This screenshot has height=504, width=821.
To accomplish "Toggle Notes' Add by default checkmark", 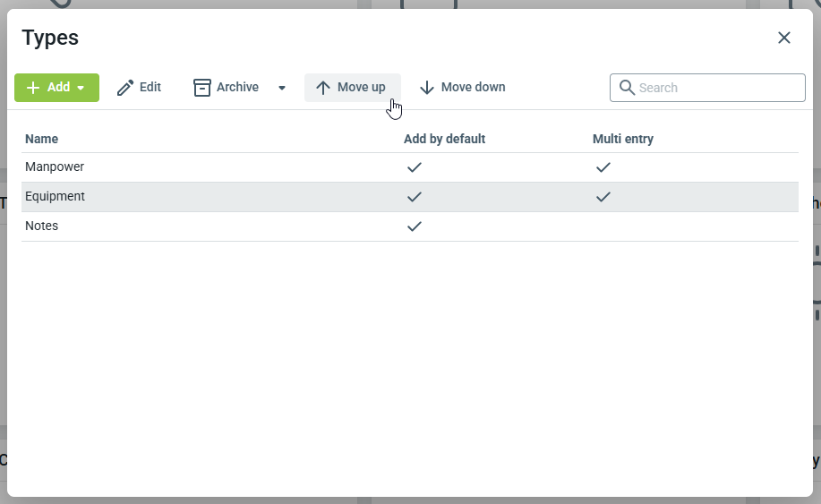I will pyautogui.click(x=414, y=226).
